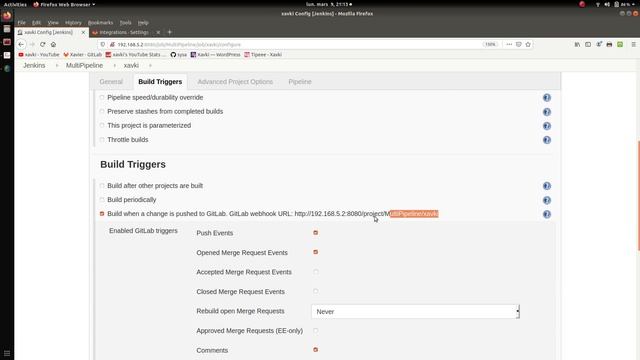Open Firefox Library icon
This screenshot has height=360, width=640.
(x=577, y=44)
